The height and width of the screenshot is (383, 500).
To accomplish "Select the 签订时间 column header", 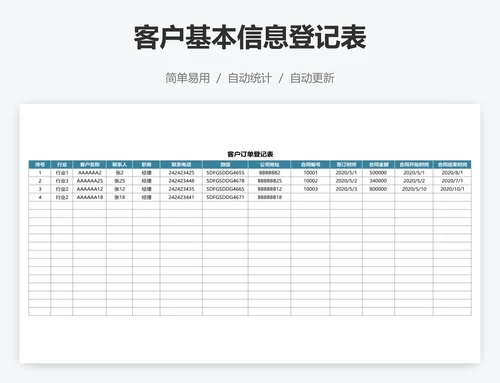I will 346,164.
